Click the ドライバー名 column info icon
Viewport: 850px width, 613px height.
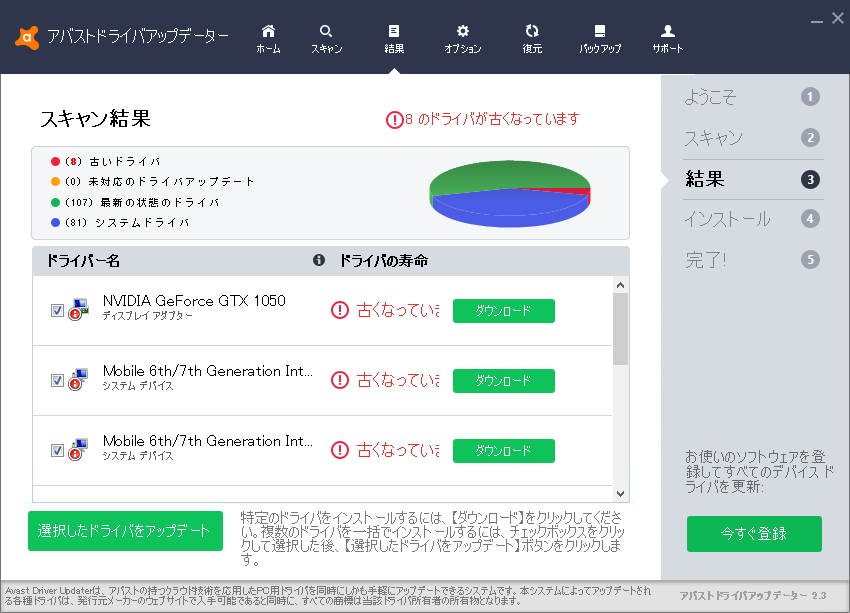click(x=319, y=260)
